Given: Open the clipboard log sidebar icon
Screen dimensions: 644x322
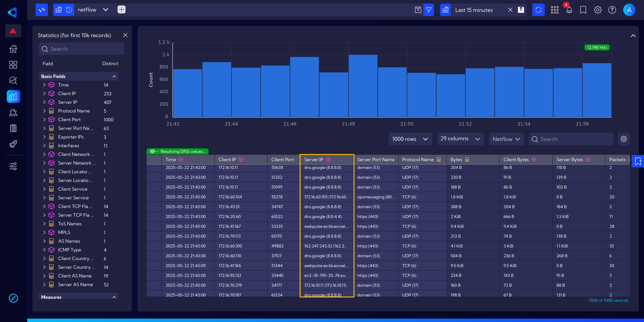Looking at the screenshot, I should (13, 128).
